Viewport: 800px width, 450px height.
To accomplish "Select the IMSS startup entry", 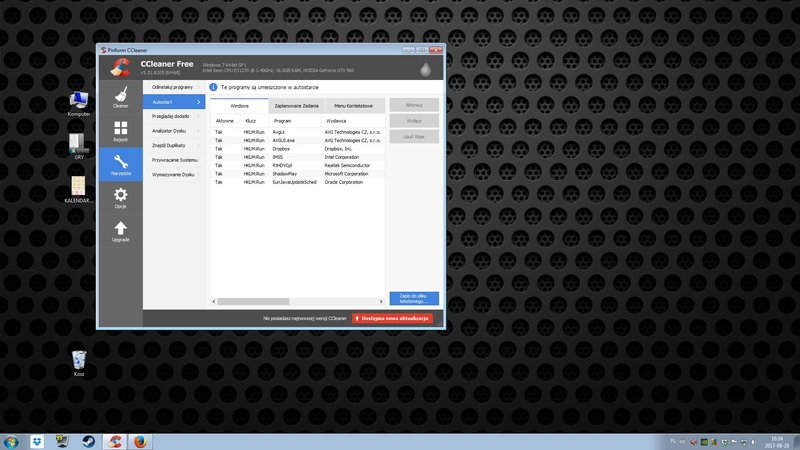I will click(297, 157).
